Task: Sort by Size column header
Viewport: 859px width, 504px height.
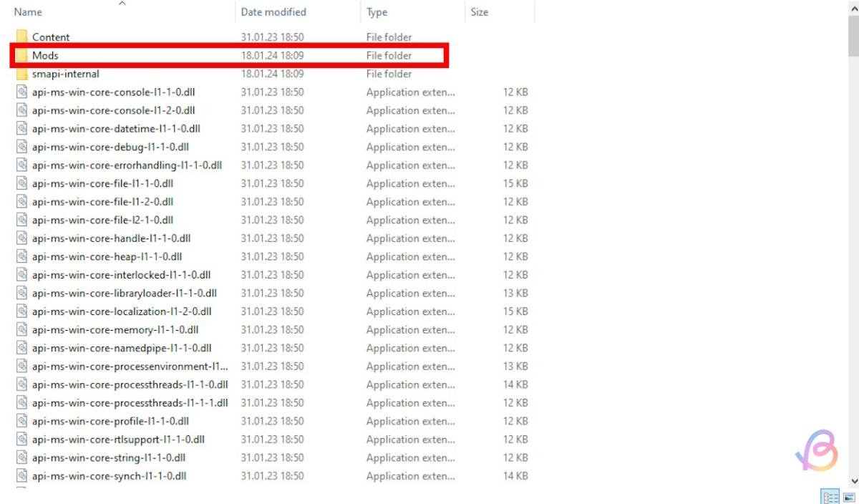Action: click(480, 12)
